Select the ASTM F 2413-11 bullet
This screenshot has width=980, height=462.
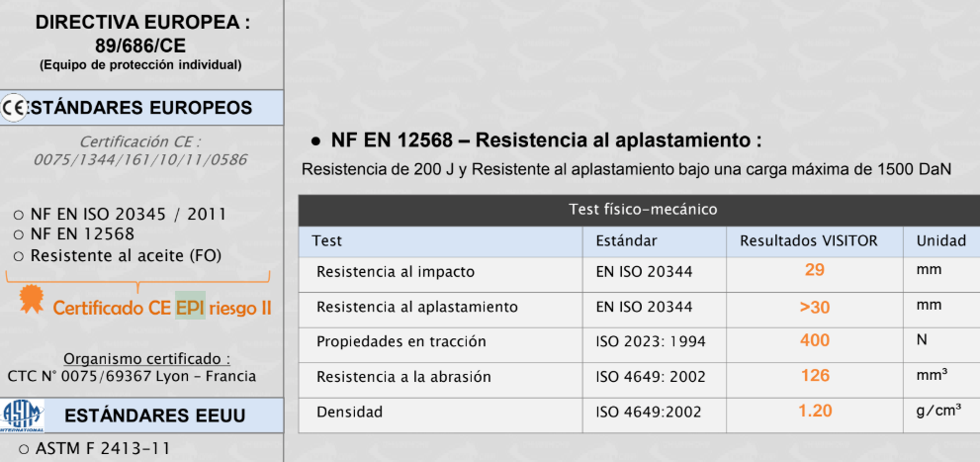(x=94, y=448)
